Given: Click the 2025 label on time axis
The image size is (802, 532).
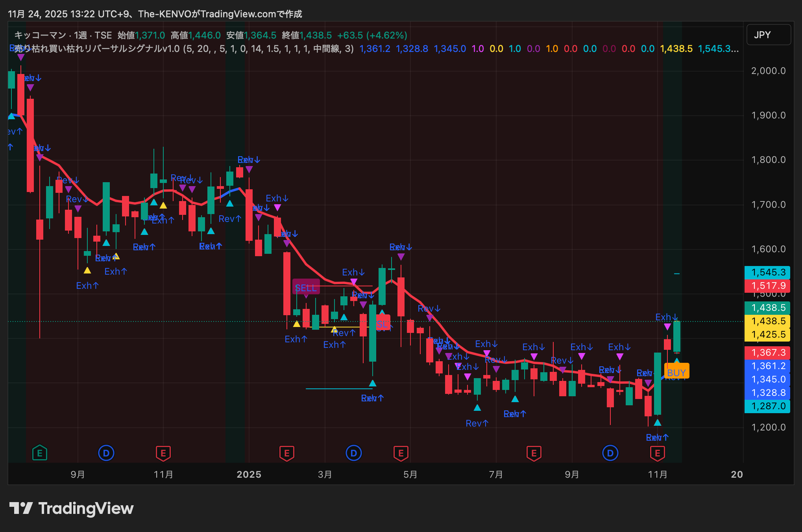Looking at the screenshot, I should (249, 475).
